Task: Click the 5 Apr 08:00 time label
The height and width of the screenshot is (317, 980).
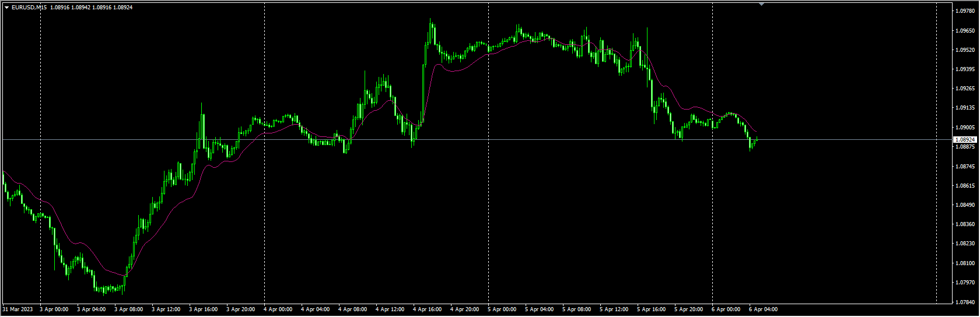Action: [577, 309]
